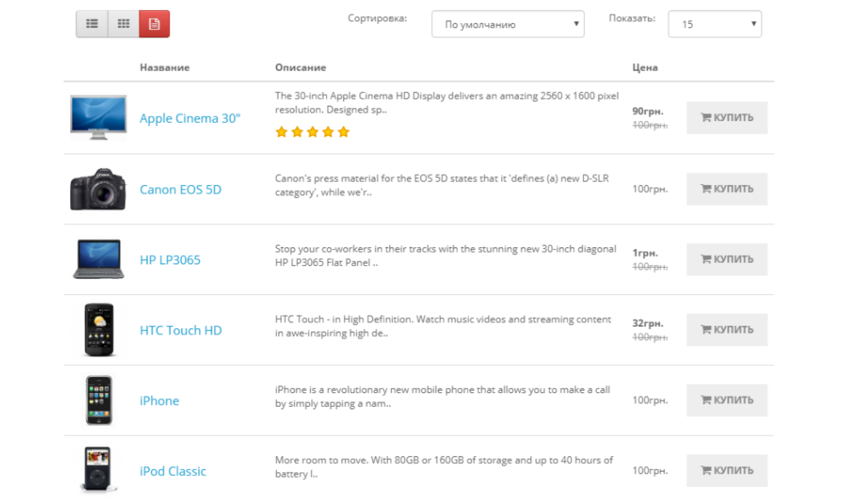841x504 pixels.
Task: Open the Сортировка sort dropdown
Action: pyautogui.click(x=508, y=24)
